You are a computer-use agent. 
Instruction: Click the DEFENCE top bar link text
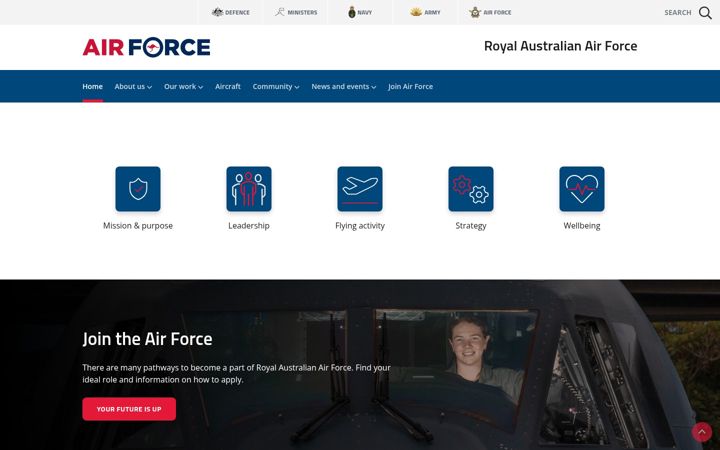pos(237,12)
